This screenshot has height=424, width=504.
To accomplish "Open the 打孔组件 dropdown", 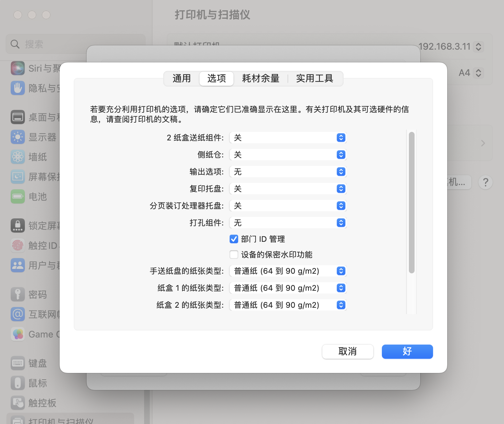I will click(x=288, y=223).
